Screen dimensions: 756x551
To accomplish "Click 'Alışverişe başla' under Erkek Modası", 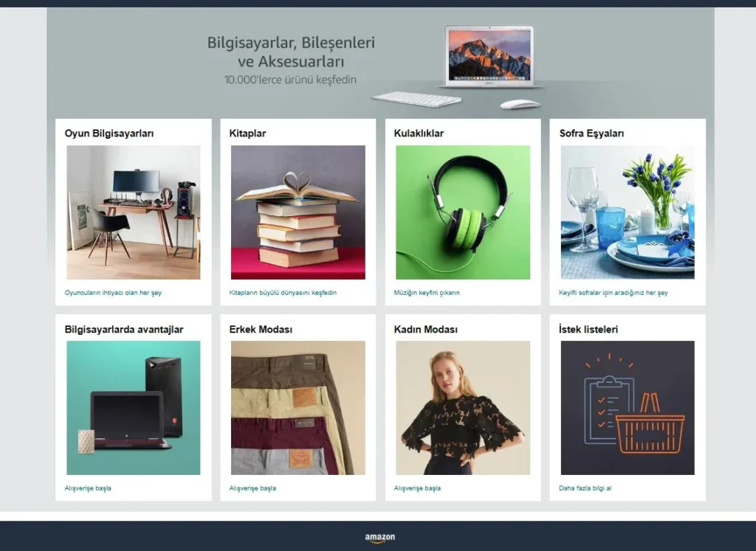I will pos(252,488).
